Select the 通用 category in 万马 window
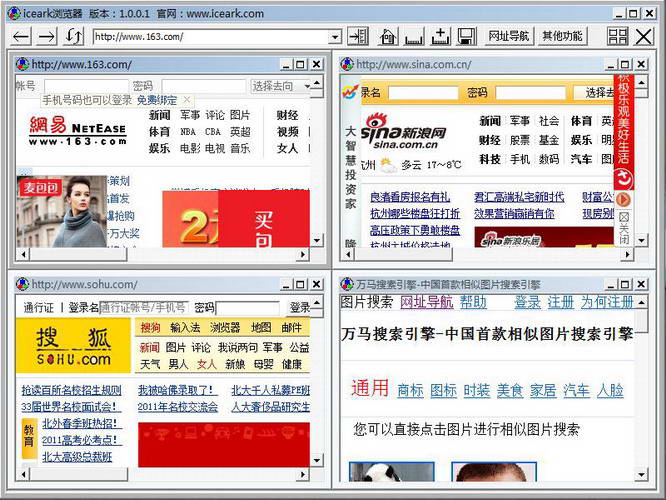This screenshot has width=666, height=500. coord(370,388)
